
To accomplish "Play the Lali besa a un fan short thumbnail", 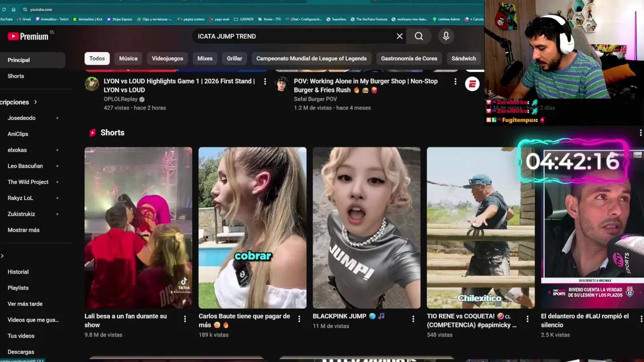I will (138, 228).
